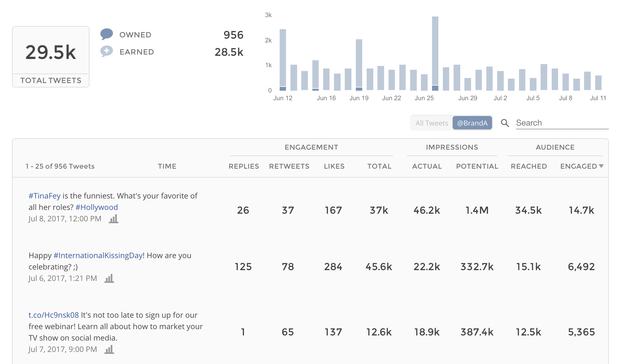
Task: Sort by the Time column header
Action: click(x=167, y=166)
